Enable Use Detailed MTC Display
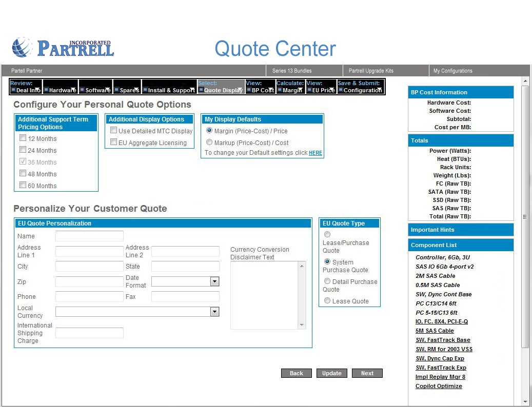Screen dimensions: 532x407 [x=114, y=130]
